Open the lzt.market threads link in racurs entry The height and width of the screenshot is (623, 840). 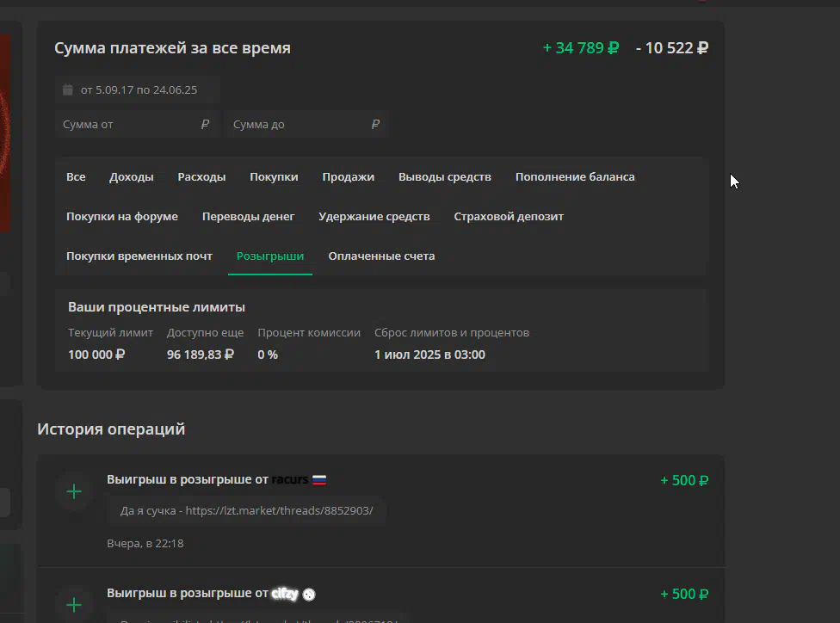[x=279, y=510]
